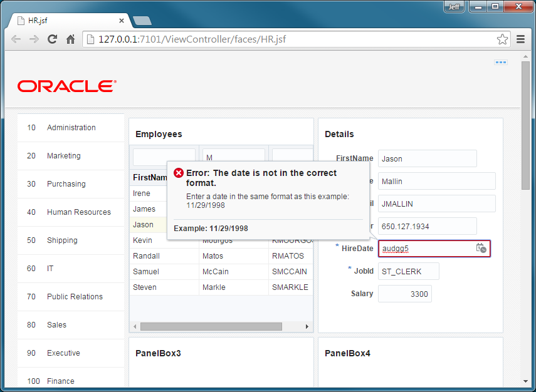Click the Employees table horizontal scrollbar thumb
This screenshot has width=536, height=392.
click(211, 327)
